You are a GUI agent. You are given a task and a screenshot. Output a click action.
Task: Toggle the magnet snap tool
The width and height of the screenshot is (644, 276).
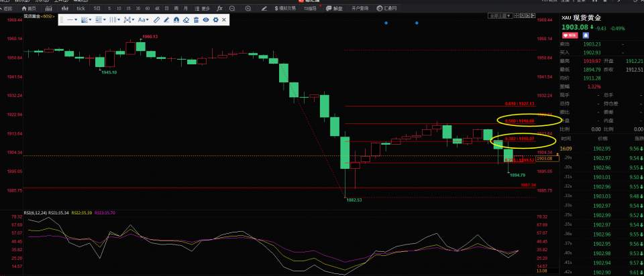point(176,19)
